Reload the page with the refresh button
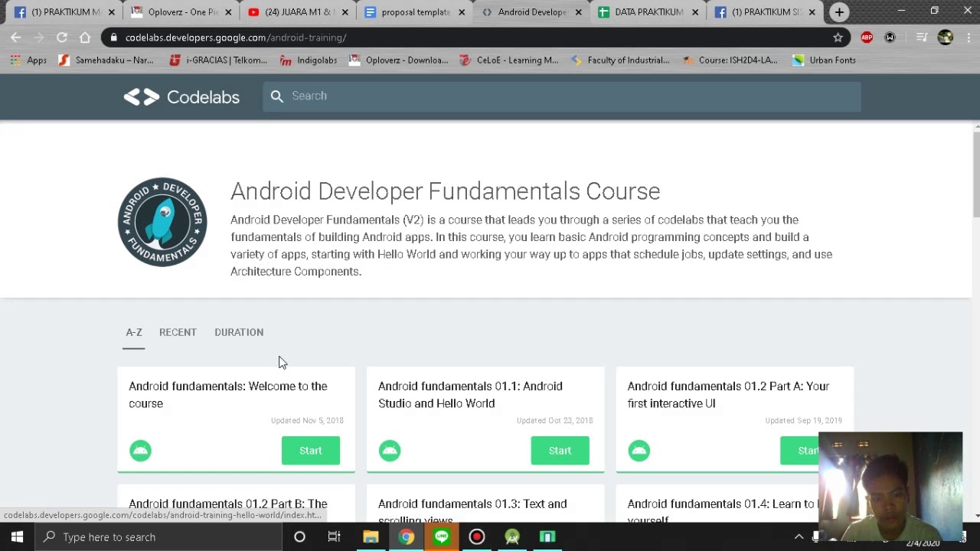Image resolution: width=980 pixels, height=551 pixels. [62, 37]
